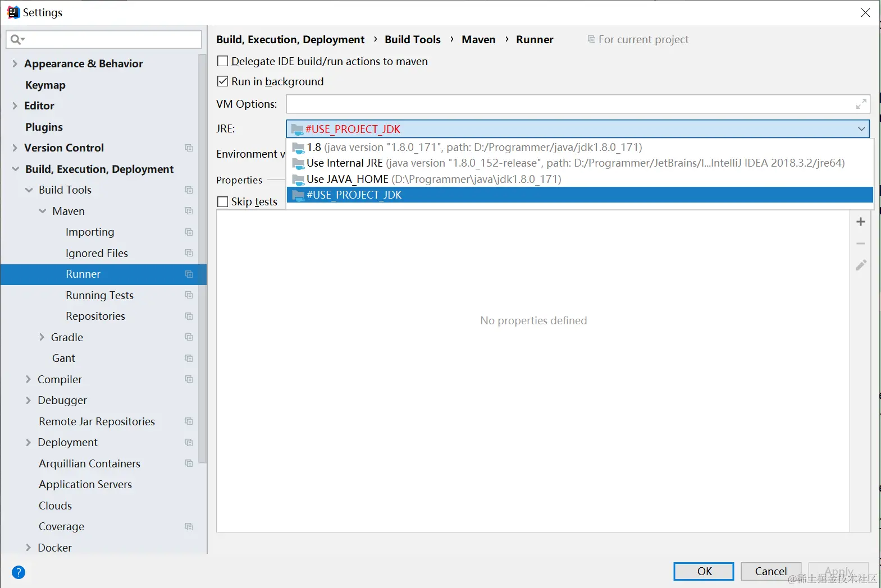Open Plugins settings page

44,127
